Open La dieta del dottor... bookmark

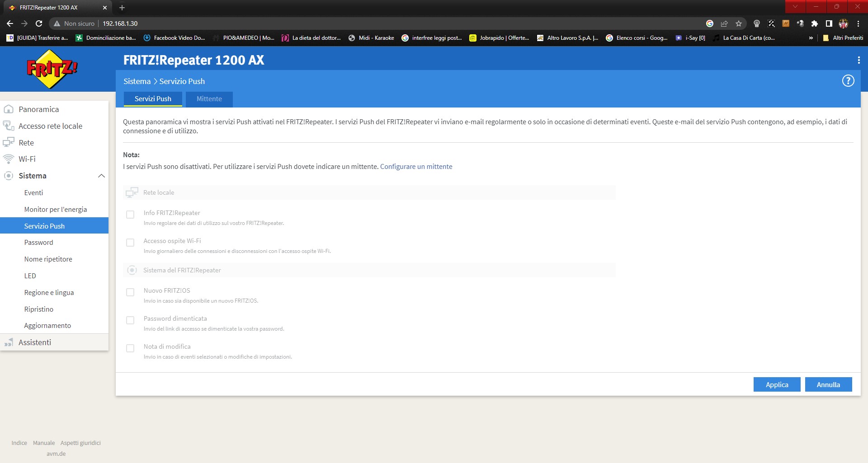tap(311, 38)
